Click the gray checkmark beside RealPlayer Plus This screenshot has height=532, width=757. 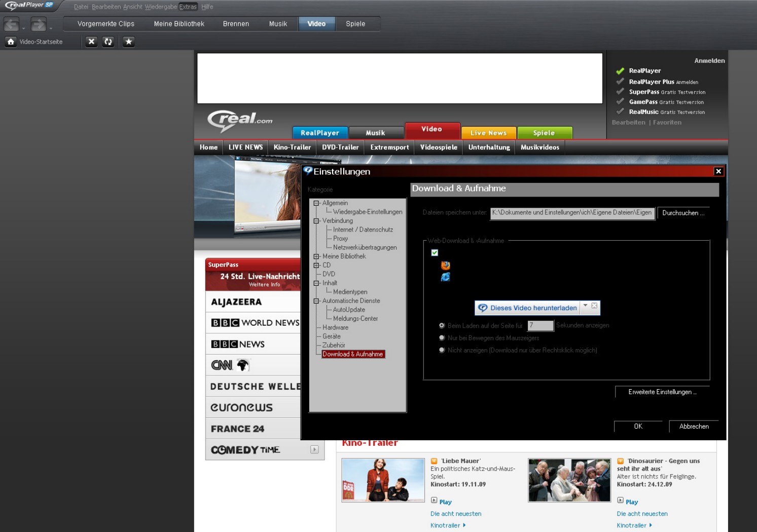click(x=620, y=81)
